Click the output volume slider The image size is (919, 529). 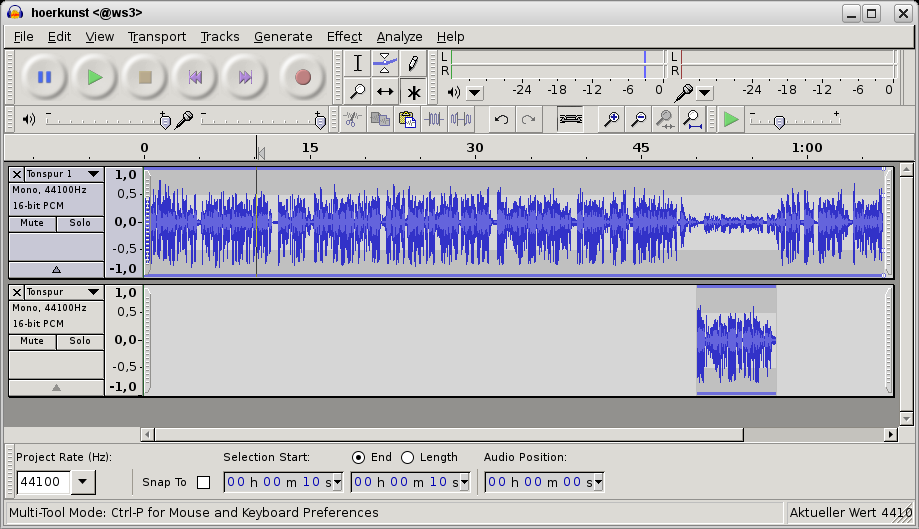(x=108, y=120)
